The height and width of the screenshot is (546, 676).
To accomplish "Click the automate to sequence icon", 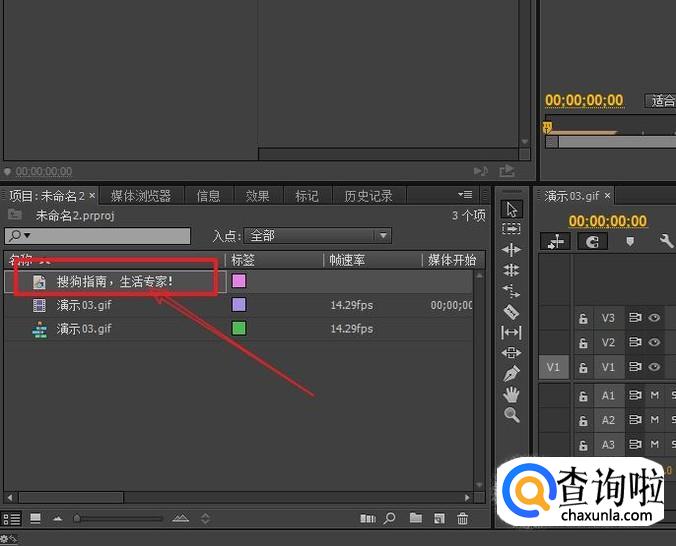I will (368, 518).
